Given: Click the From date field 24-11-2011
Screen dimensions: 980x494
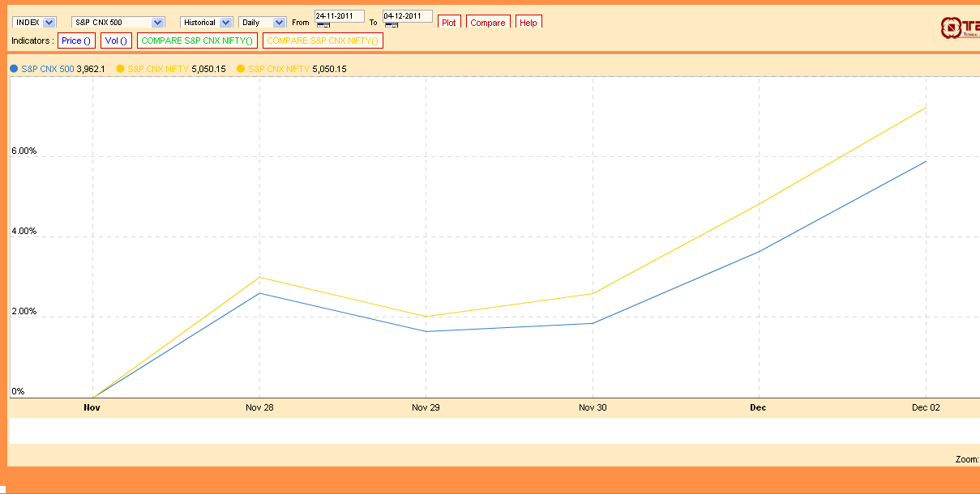Looking at the screenshot, I should coord(340,16).
